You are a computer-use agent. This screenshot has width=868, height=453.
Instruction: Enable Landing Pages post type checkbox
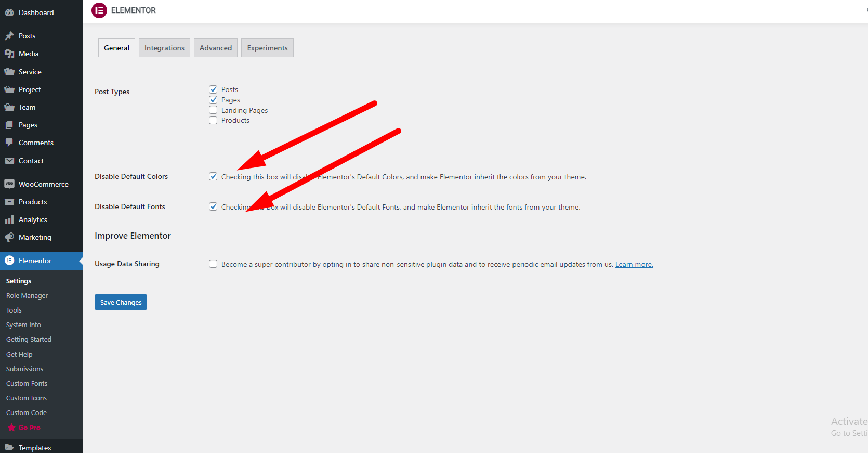click(x=213, y=110)
